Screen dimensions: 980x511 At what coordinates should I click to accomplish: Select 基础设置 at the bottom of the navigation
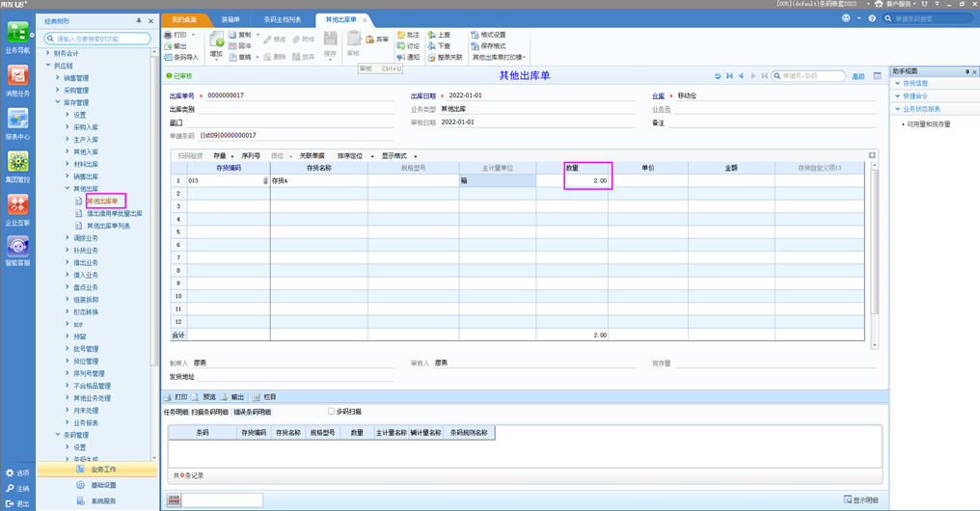[x=96, y=485]
